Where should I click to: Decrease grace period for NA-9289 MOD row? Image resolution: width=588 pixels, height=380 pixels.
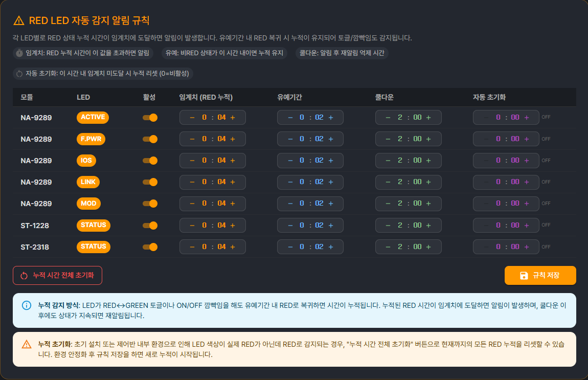pos(290,204)
